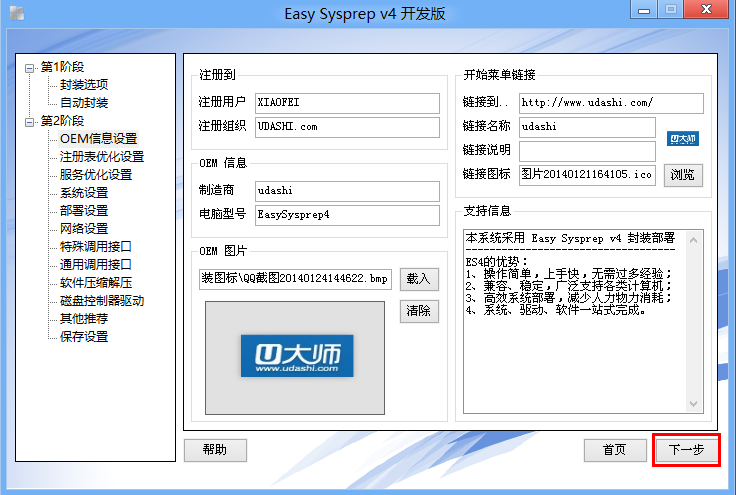Screen dimensions: 736x495
Task: Focus the 注册用户 text field
Action: click(x=346, y=103)
